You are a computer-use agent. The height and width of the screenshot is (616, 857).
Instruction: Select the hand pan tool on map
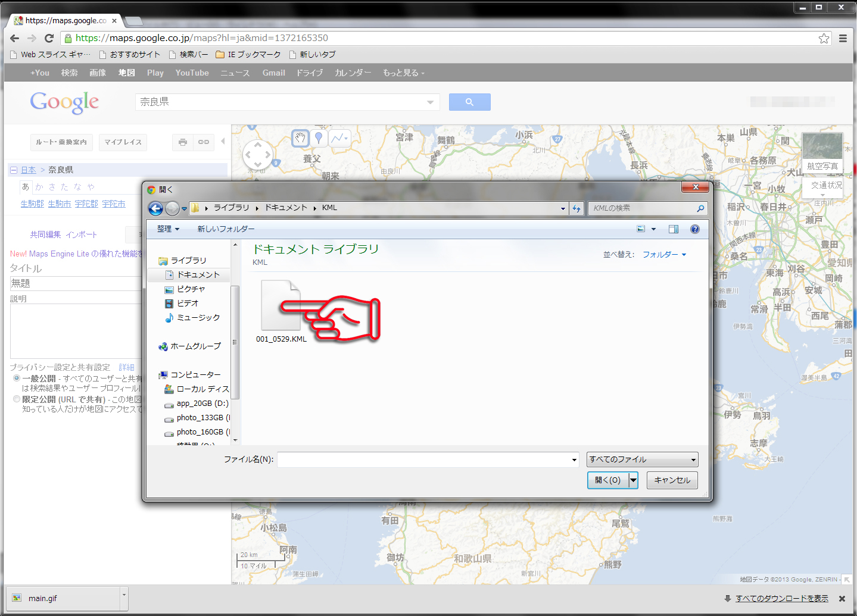(301, 138)
